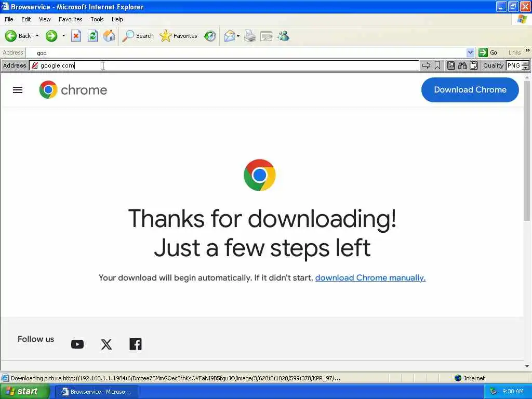Click the system tray network icon
Viewport: 532px width, 399px height.
[494, 392]
